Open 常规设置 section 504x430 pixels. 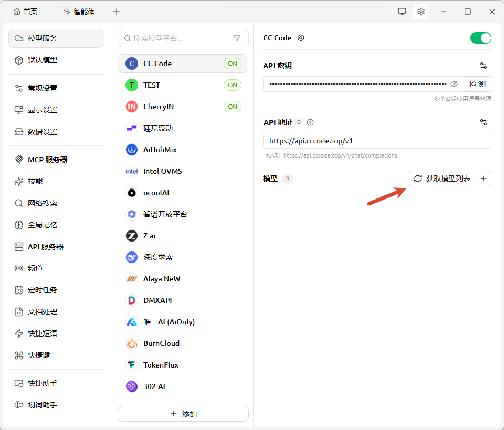pyautogui.click(x=56, y=88)
